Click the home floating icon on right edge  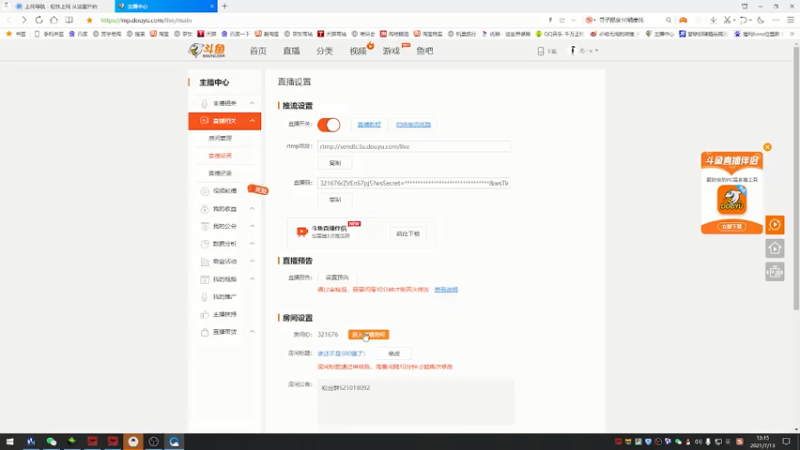[x=774, y=248]
